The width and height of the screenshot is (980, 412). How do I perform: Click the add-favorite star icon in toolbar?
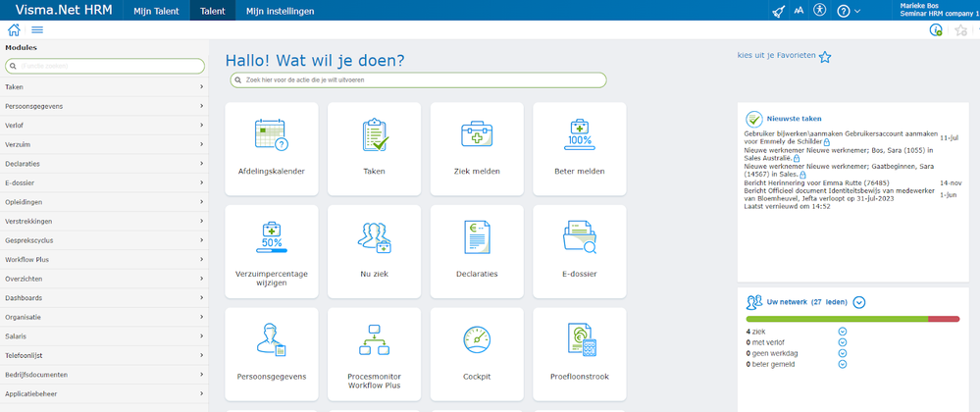[x=961, y=30]
